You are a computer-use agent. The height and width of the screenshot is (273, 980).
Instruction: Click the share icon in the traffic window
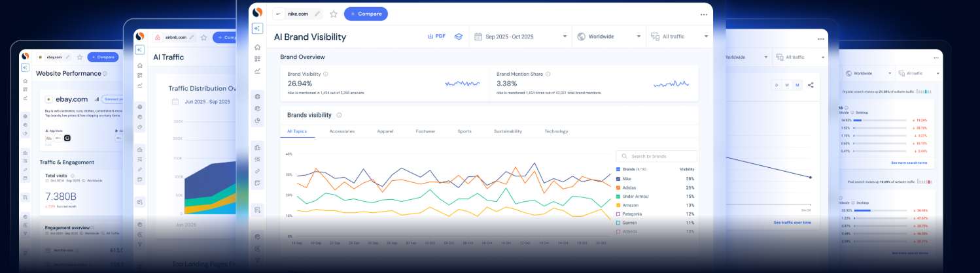(811, 85)
